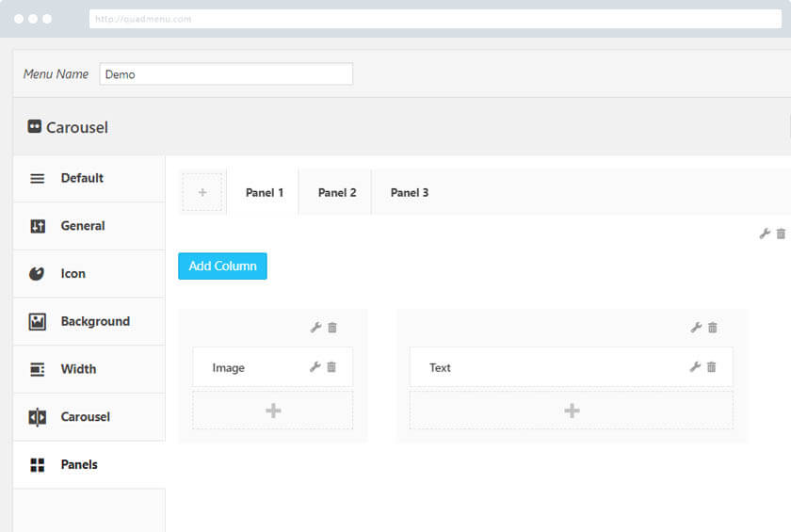Click the wrench icon on Image widget
This screenshot has height=532, width=791.
click(315, 367)
